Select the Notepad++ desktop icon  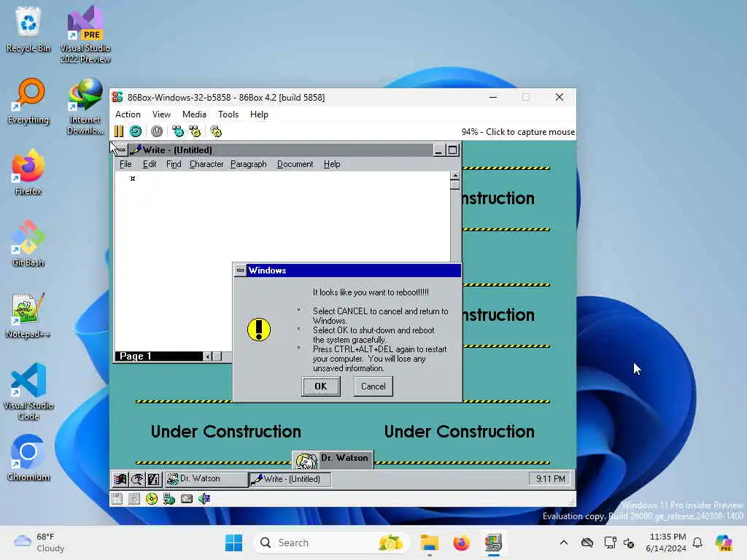28,315
